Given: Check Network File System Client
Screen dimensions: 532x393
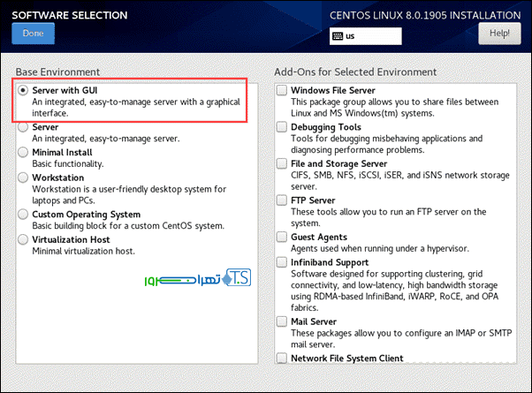Looking at the screenshot, I should click(281, 359).
